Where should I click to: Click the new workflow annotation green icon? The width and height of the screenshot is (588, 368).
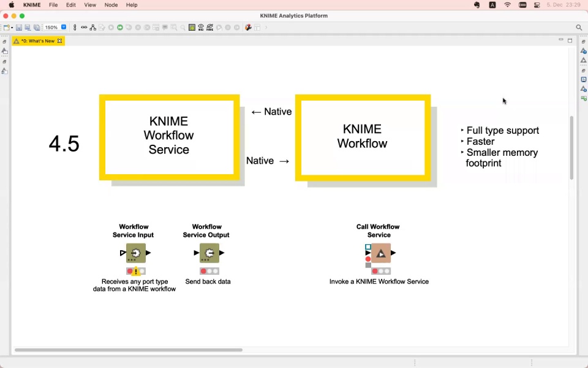point(192,28)
